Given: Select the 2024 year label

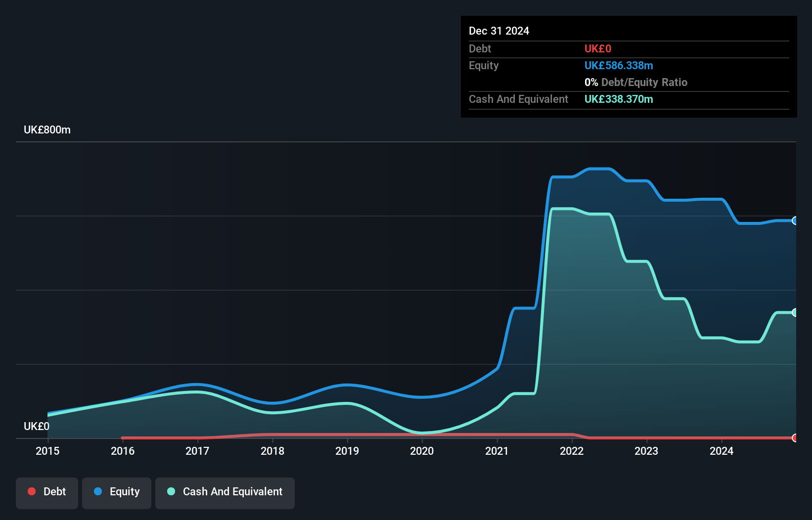Looking at the screenshot, I should coord(722,451).
